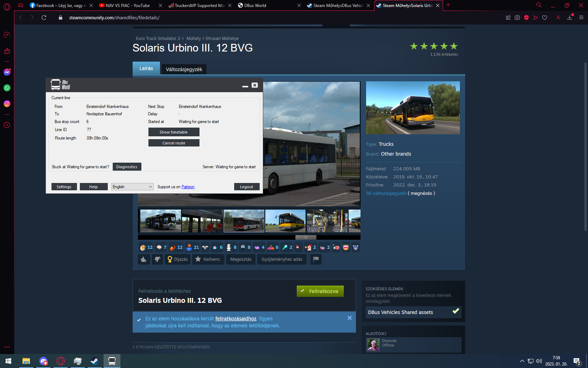The image size is (588, 368).
Task: Add item to Kedvenc favorites
Action: [208, 259]
